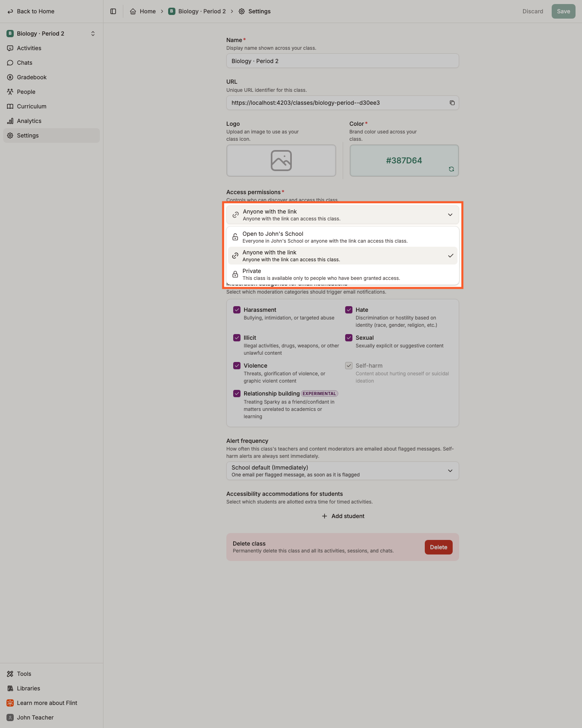Click the locked padlock icon for Private

click(x=235, y=274)
